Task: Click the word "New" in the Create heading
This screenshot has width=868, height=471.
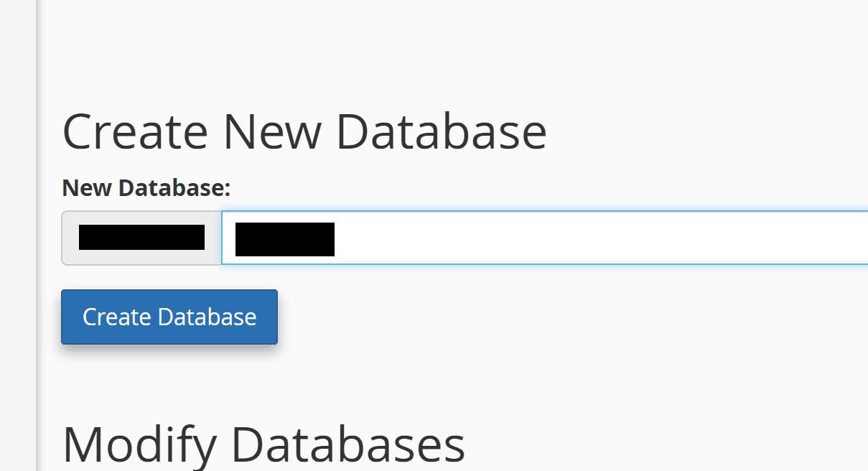Action: tap(272, 131)
